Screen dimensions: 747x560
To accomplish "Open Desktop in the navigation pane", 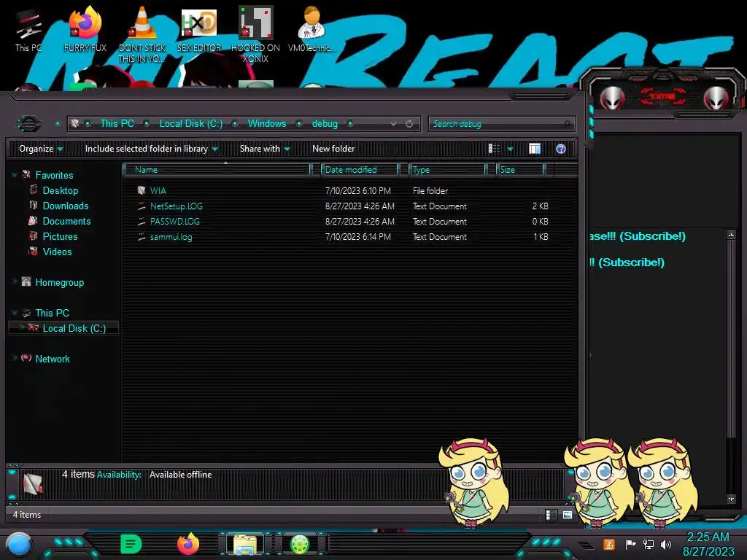I will click(61, 190).
